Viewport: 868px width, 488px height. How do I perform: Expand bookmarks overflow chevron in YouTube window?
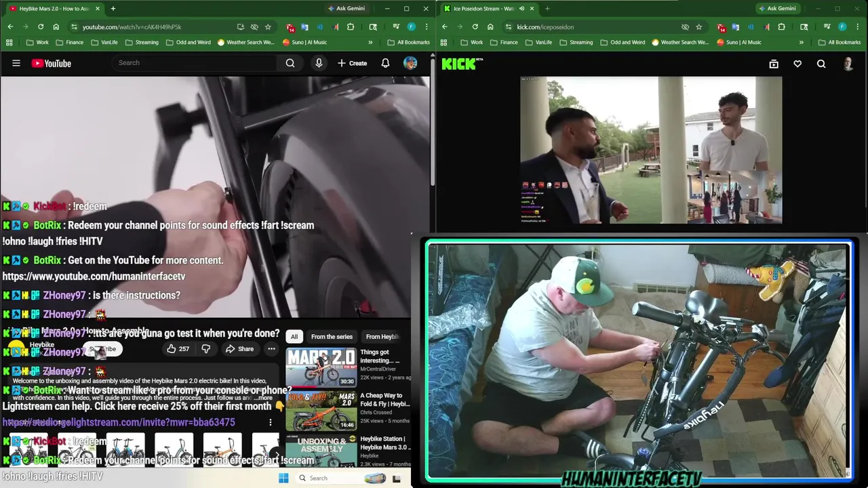coord(370,42)
